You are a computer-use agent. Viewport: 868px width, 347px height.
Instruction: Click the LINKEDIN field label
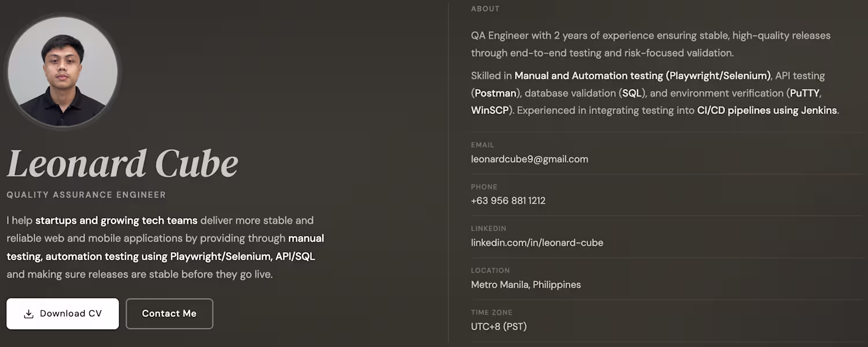489,228
